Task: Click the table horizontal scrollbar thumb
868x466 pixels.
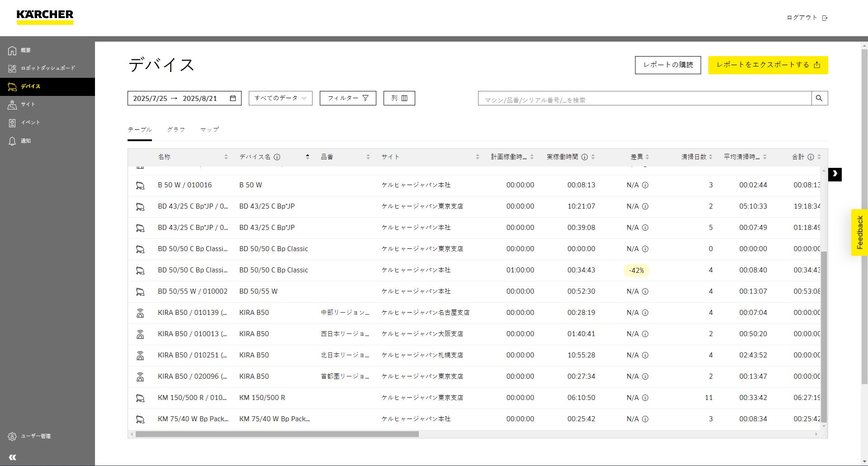Action: 277,434
